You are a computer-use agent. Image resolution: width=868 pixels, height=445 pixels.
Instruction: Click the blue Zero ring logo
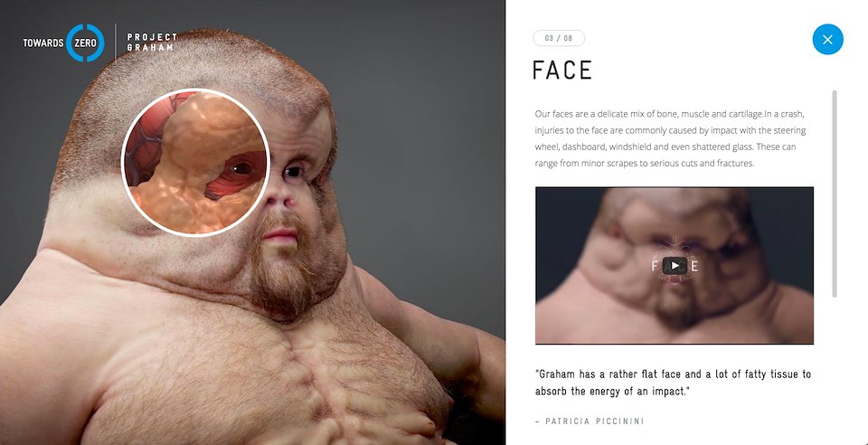coord(85,43)
